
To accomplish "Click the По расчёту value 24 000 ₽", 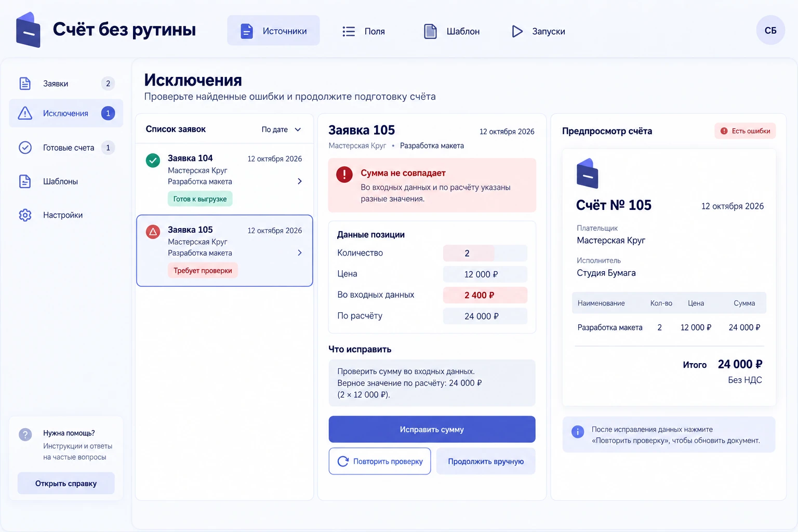I will (485, 316).
